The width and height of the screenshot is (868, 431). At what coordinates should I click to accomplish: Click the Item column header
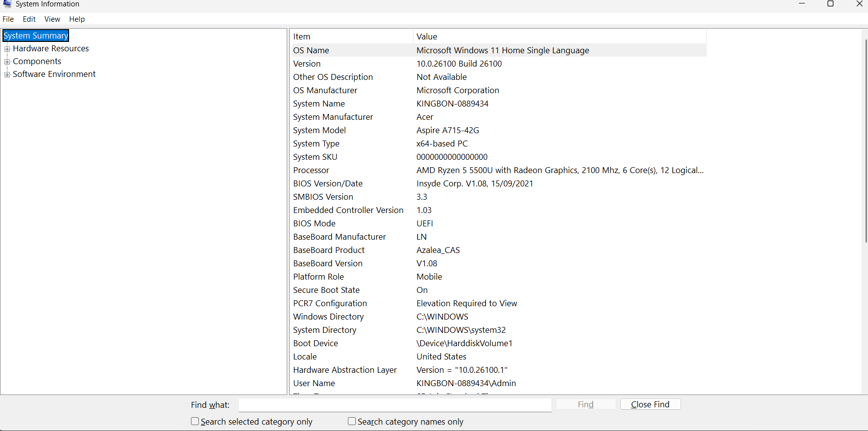(x=351, y=36)
